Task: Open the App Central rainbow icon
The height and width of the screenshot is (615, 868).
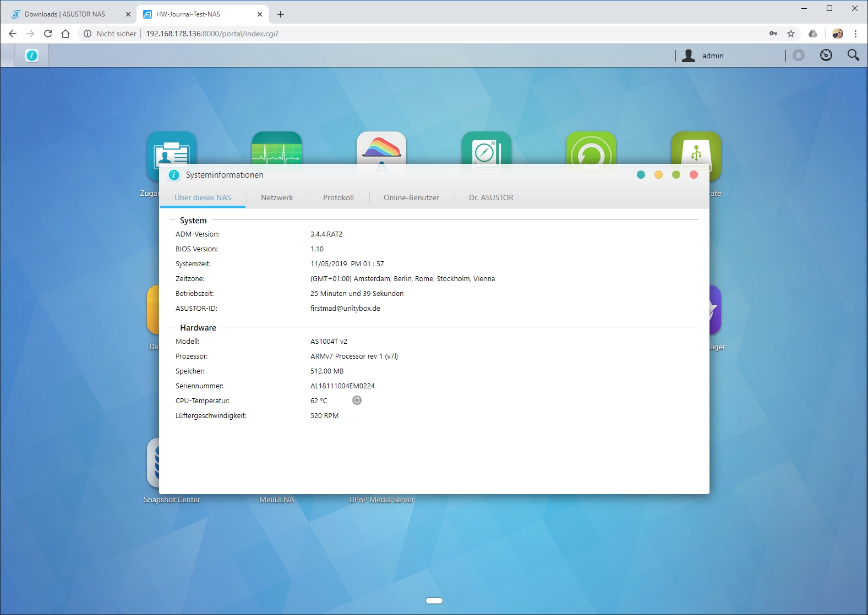Action: click(x=381, y=147)
